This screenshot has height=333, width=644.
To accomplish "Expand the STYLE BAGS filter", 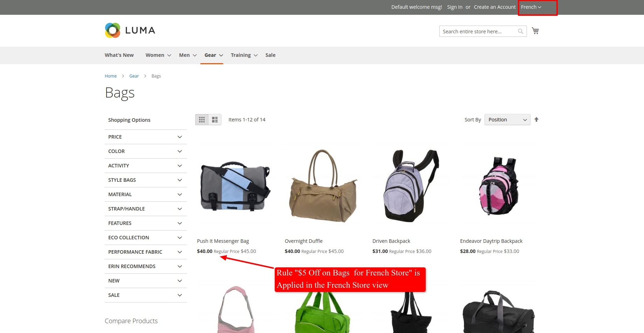I will pyautogui.click(x=146, y=180).
